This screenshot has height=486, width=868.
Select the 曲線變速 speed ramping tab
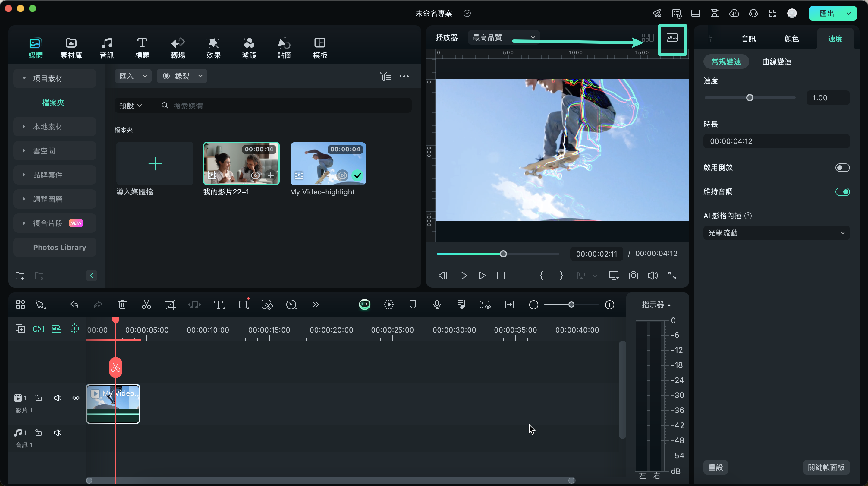pos(777,62)
